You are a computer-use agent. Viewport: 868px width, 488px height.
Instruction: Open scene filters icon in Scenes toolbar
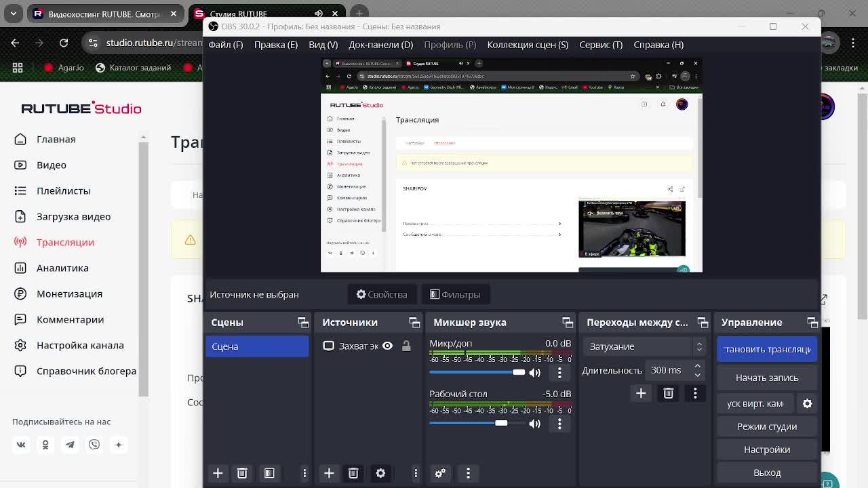tap(269, 473)
